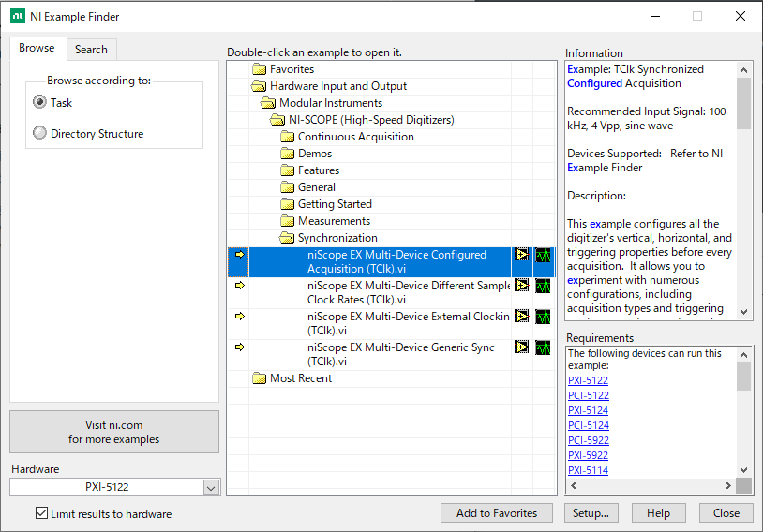763x532 pixels.
Task: Click arrow icon beside Configured Acquisition example
Action: point(239,255)
